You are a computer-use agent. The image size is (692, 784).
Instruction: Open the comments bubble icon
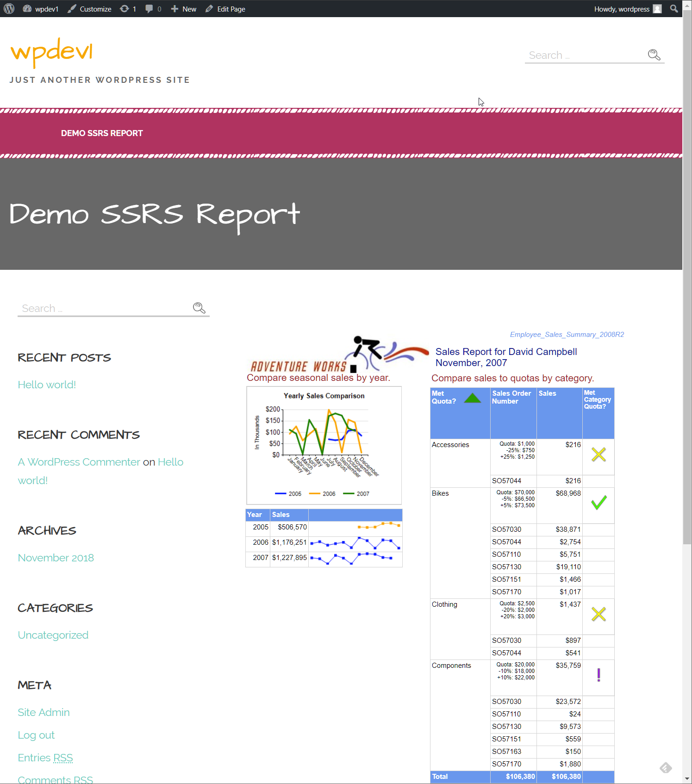coord(153,9)
